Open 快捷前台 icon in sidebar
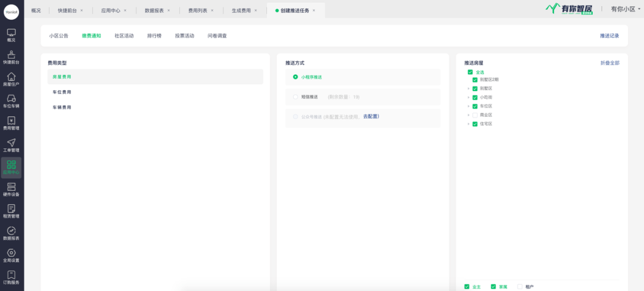 tap(11, 55)
